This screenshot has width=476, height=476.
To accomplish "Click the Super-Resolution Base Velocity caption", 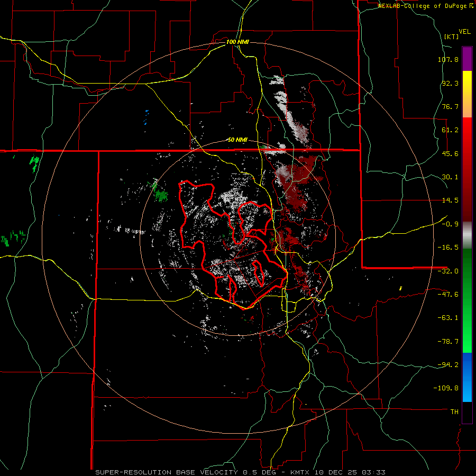I will coord(240,472).
